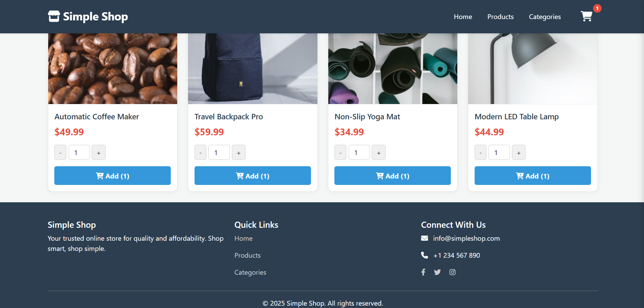Open the Home link under Quick Links
The width and height of the screenshot is (644, 308).
click(243, 238)
